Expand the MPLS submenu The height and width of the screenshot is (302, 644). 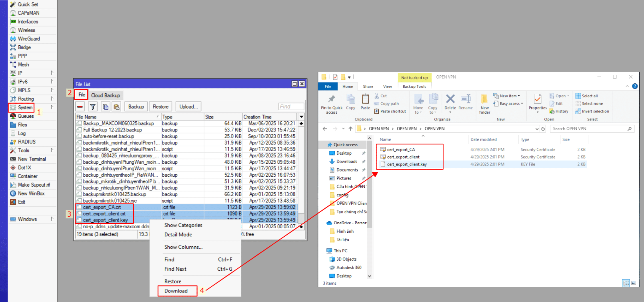(52, 90)
